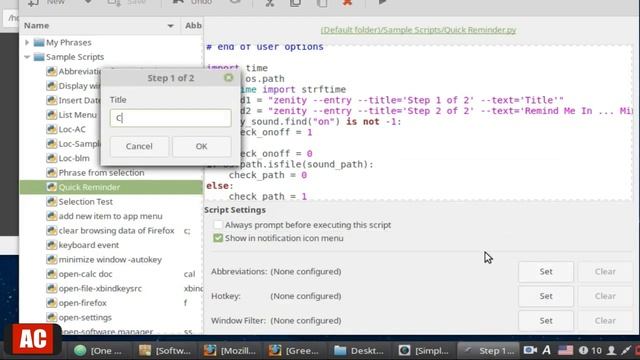This screenshot has height=360, width=640.
Task: Click OK in Step 1 of 2 dialog
Action: [x=201, y=146]
